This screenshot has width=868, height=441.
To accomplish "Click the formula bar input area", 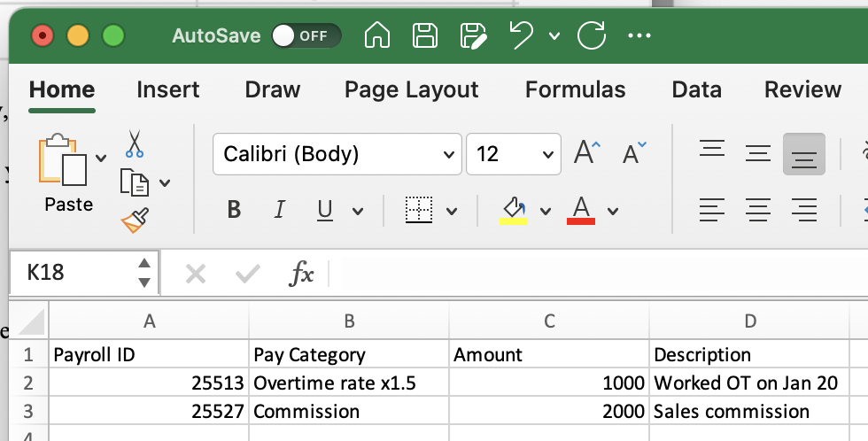I will coord(599,274).
